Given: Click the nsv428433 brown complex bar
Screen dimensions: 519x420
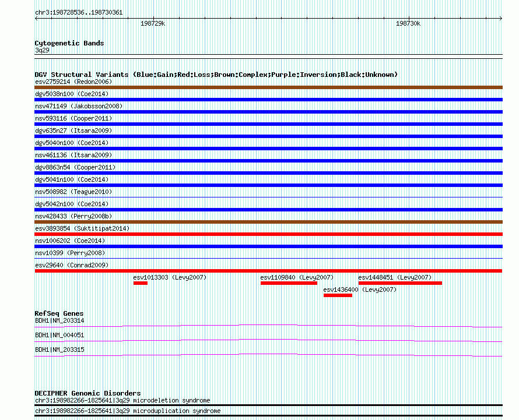Looking at the screenshot, I should click(x=268, y=222).
